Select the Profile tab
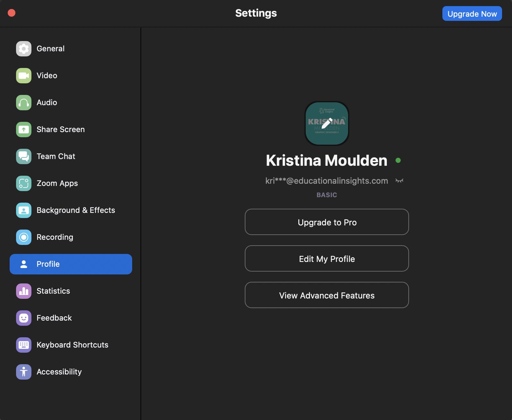The width and height of the screenshot is (512, 420). click(x=71, y=264)
